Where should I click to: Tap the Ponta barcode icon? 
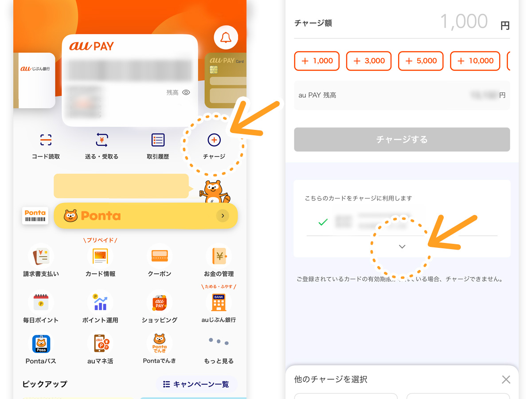pyautogui.click(x=35, y=215)
